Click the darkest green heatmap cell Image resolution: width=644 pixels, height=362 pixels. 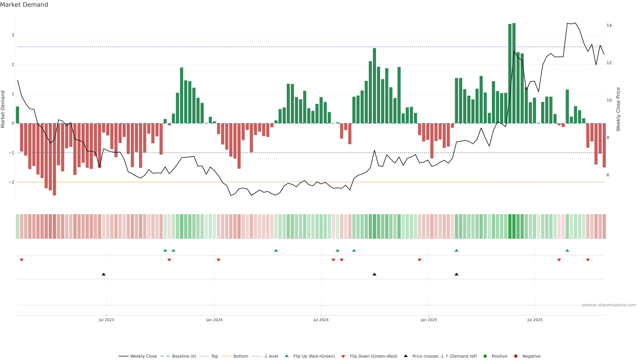[x=514, y=226]
